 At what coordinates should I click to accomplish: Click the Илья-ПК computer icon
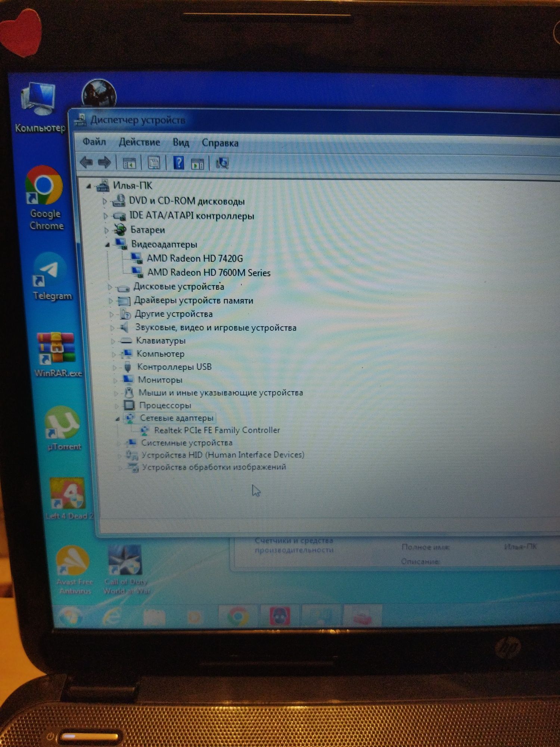[x=102, y=185]
